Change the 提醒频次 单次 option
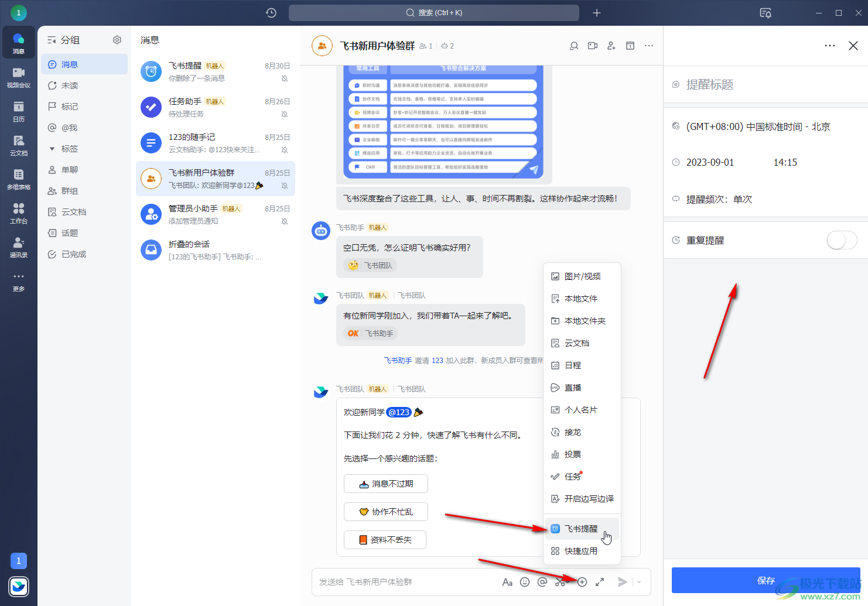The image size is (868, 606). click(x=719, y=199)
